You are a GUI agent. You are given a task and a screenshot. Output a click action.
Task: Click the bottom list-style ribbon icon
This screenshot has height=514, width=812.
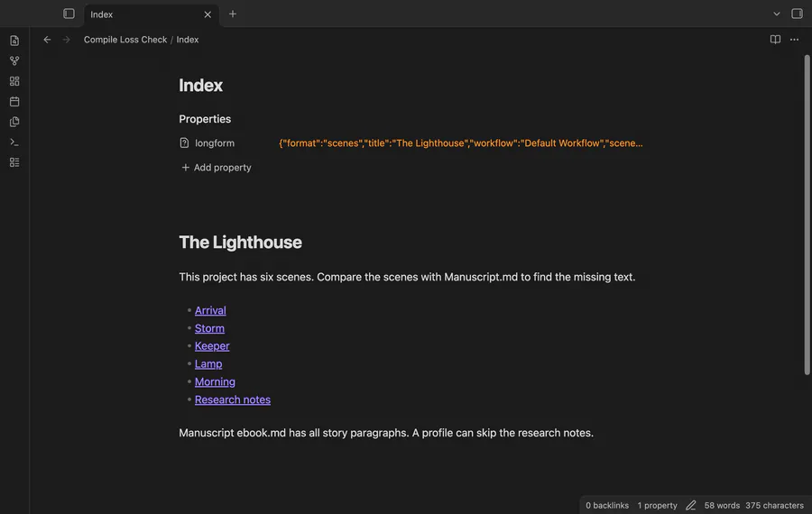pos(14,162)
